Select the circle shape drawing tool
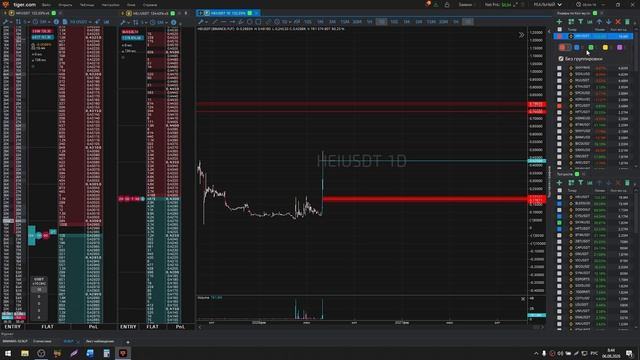Viewport: 640px width, 360px height. [249, 22]
